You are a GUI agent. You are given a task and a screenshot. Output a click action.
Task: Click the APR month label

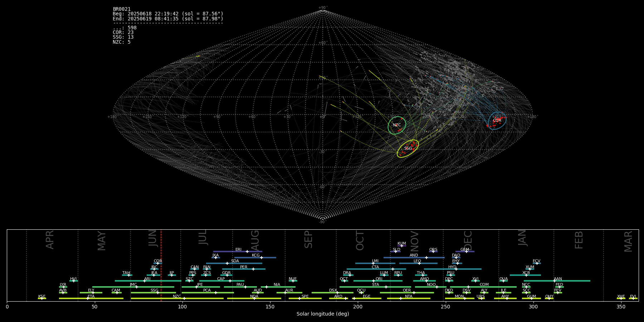click(50, 240)
